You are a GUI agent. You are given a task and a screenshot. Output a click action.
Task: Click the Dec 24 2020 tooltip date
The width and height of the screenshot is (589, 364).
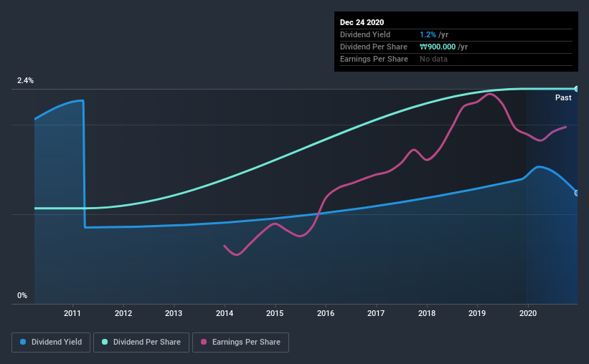pyautogui.click(x=362, y=22)
